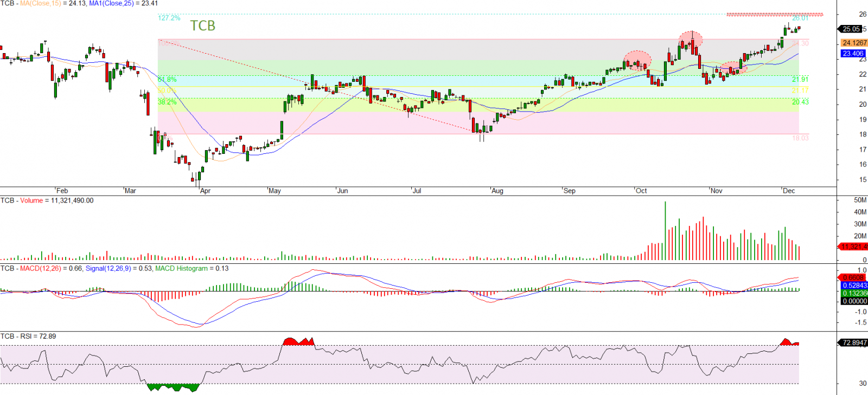Screen dimensions: 868x395
Task: Click the 127.2% Fibonacci level label
Action: point(169,18)
